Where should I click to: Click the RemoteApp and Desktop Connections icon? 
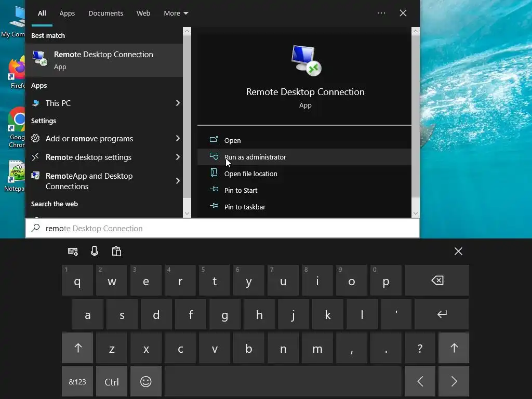(x=35, y=176)
